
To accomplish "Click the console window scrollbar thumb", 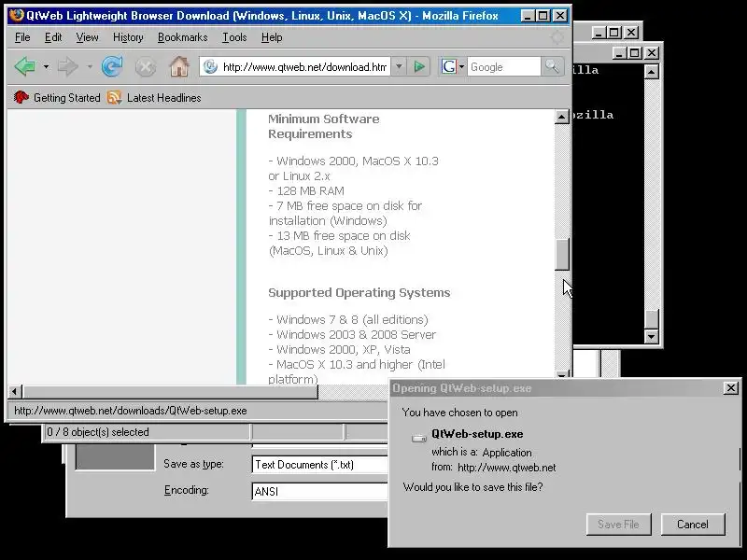I will (651, 318).
